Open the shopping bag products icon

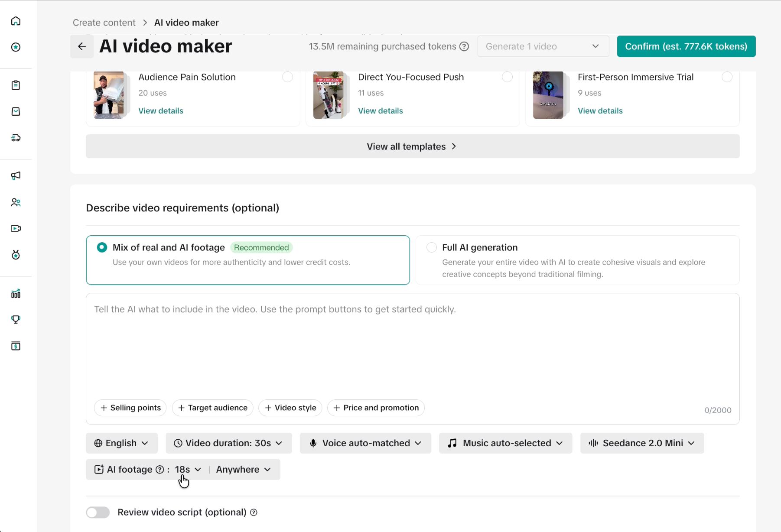pos(16,111)
